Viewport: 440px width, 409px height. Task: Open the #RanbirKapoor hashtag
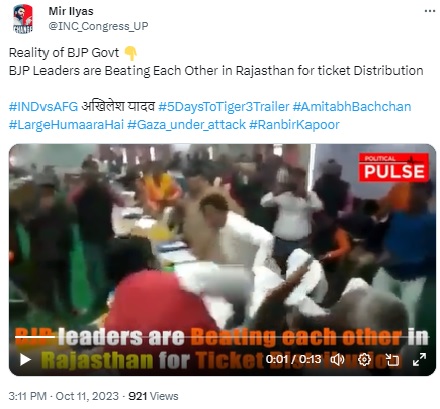click(294, 125)
